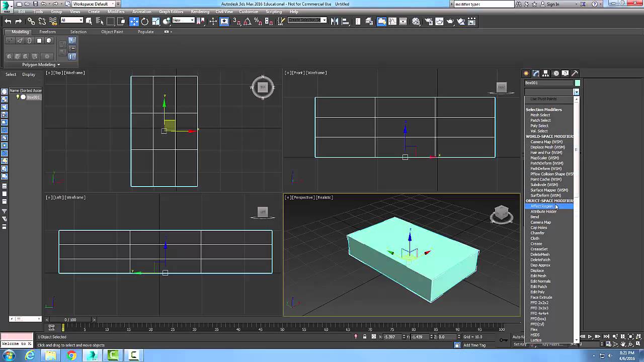Switch to the Object Paint ribbon tab
The image size is (644, 362).
[x=112, y=32]
